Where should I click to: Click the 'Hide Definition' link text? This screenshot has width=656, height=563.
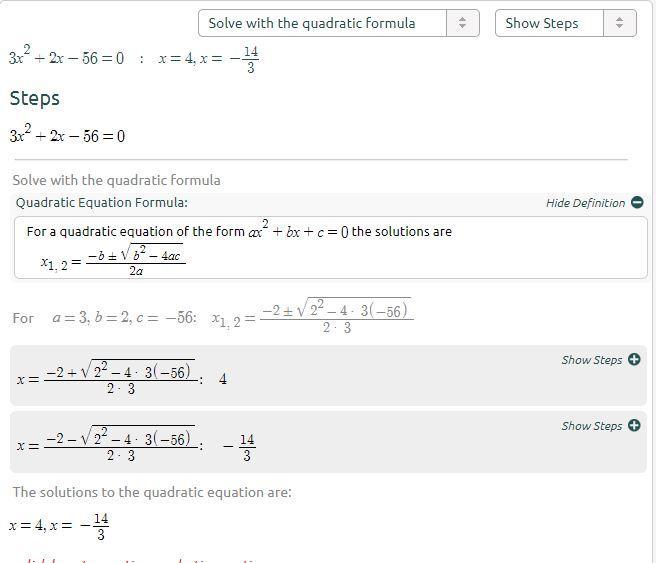coord(585,203)
